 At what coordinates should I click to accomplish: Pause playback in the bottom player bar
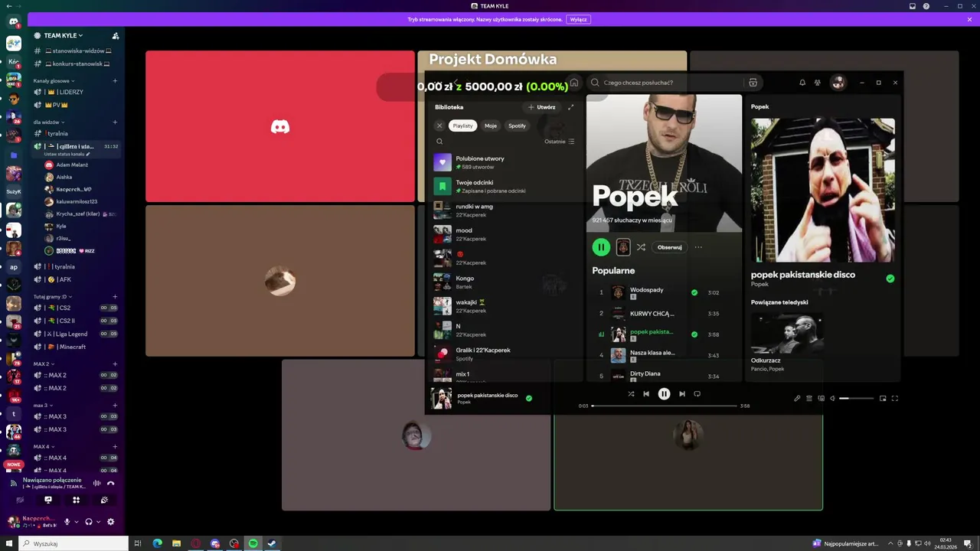tap(664, 394)
